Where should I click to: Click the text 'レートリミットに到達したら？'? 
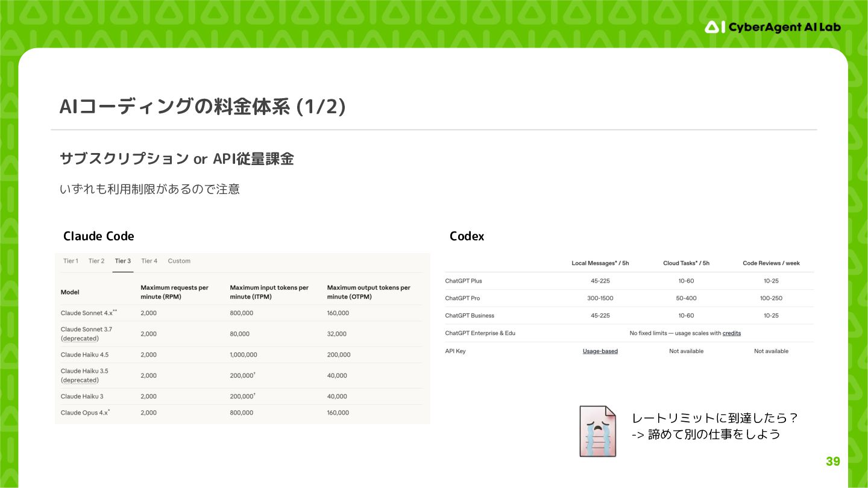[x=715, y=418]
